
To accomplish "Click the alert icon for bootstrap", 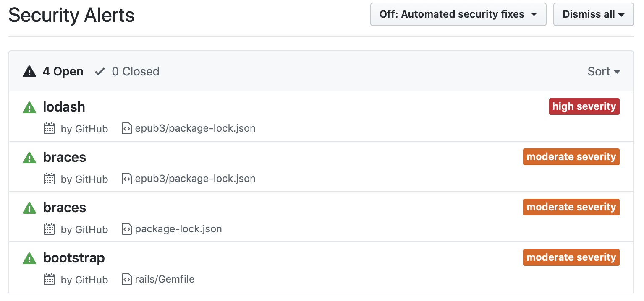I will pos(29,259).
